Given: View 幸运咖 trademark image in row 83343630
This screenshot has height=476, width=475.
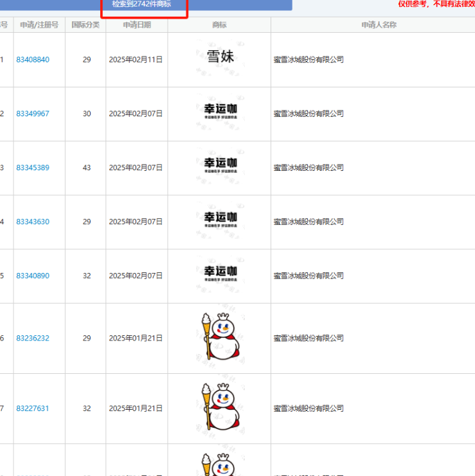Looking at the screenshot, I should [x=220, y=219].
